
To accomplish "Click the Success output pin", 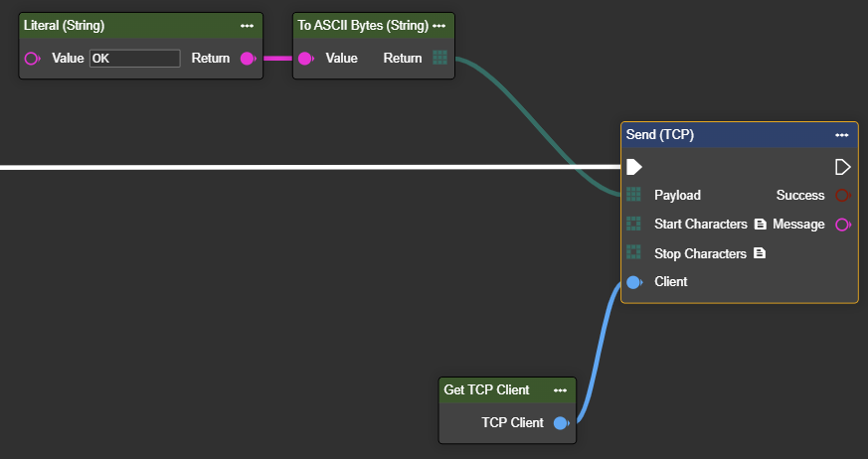I will [843, 196].
